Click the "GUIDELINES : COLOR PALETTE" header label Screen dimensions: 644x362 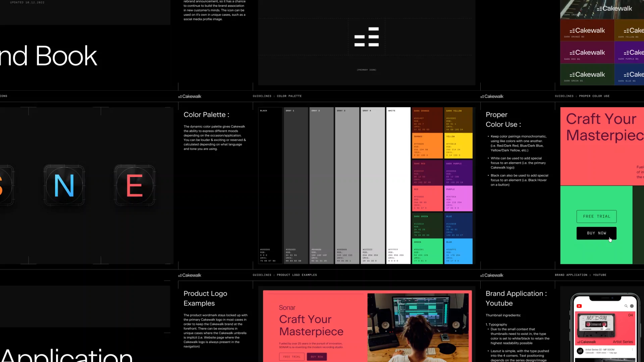pos(277,96)
